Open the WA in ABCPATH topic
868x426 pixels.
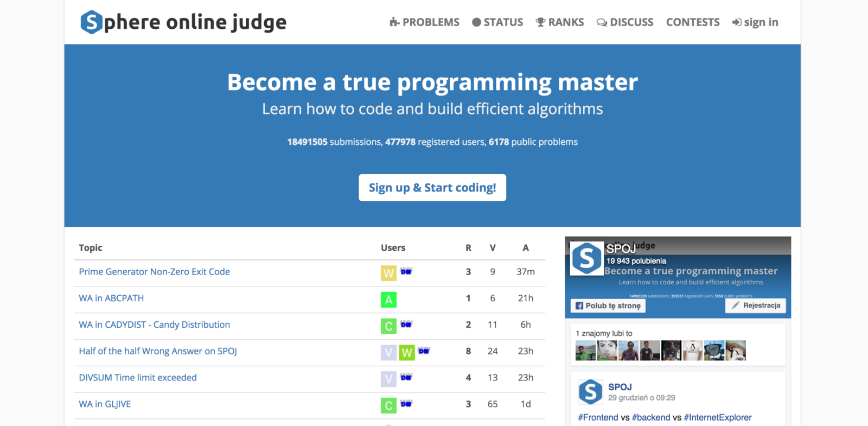tap(111, 298)
